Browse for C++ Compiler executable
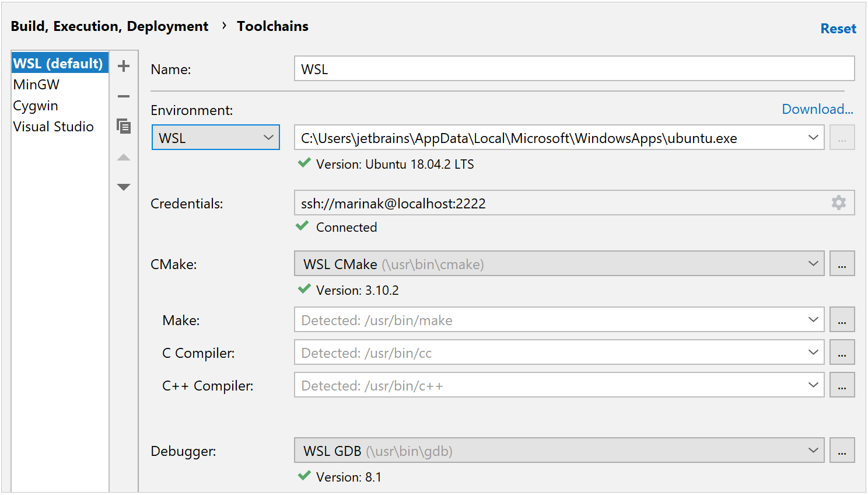 [842, 385]
